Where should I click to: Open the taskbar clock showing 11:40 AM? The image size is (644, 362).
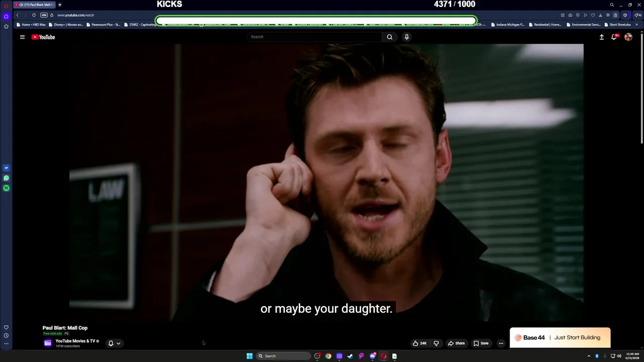[632, 356]
